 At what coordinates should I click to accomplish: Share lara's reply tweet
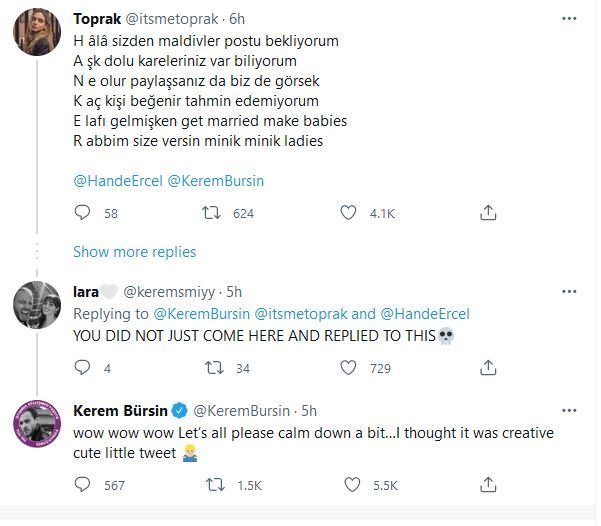489,369
